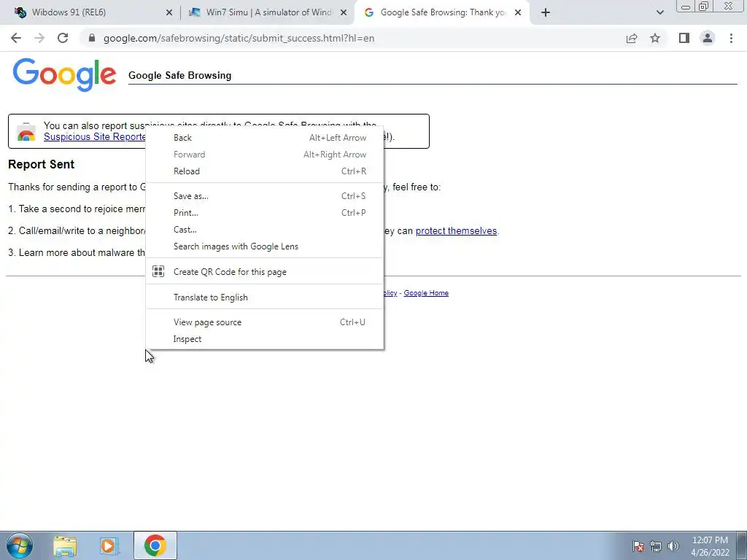Viewport: 747px width, 560px height.
Task: Click the Chrome taskbar icon
Action: [x=155, y=545]
